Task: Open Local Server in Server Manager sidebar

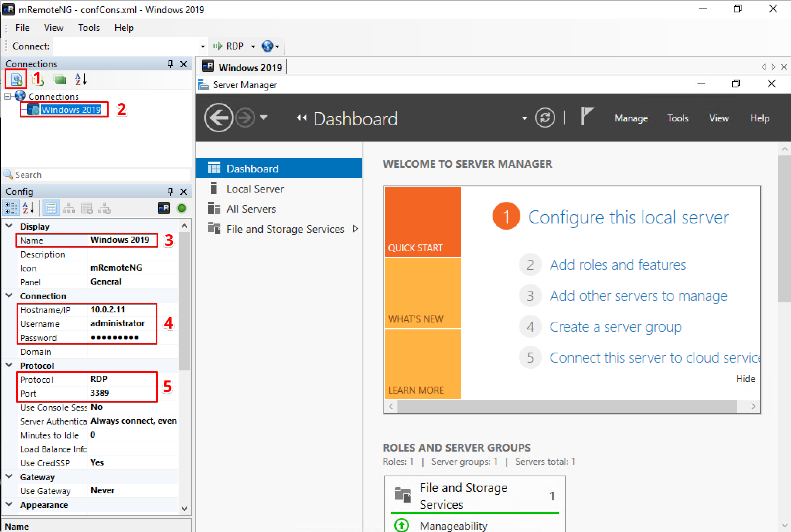Action: pos(255,189)
